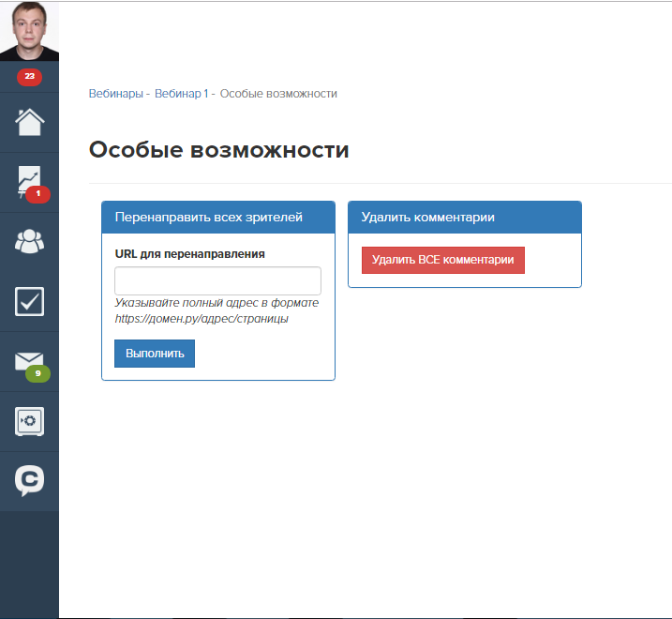Open the checkmark tasks sidebar icon
The width and height of the screenshot is (672, 619).
30,302
